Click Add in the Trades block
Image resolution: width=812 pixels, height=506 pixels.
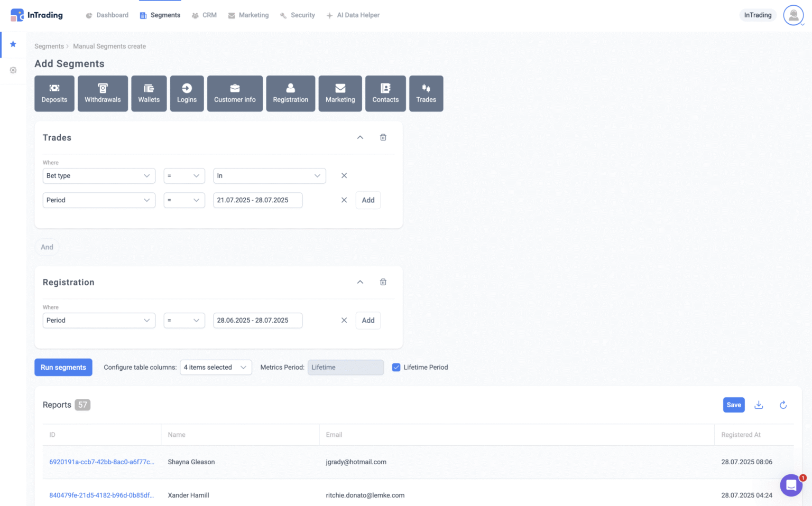pos(368,200)
